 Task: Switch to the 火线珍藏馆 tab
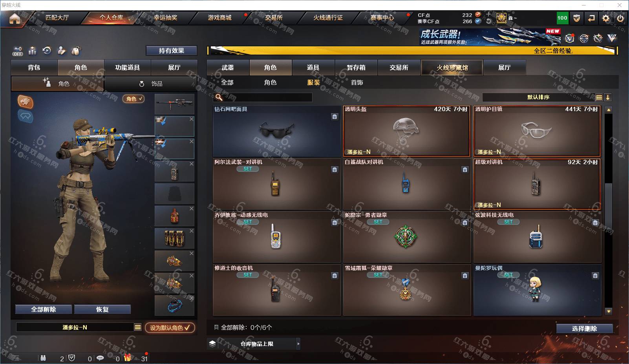coord(452,68)
